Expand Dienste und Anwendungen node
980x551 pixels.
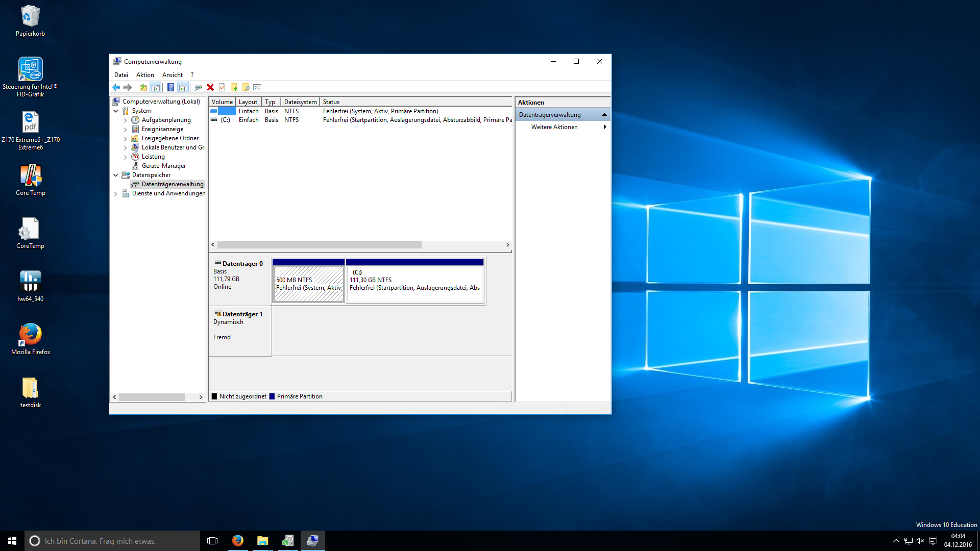click(116, 194)
